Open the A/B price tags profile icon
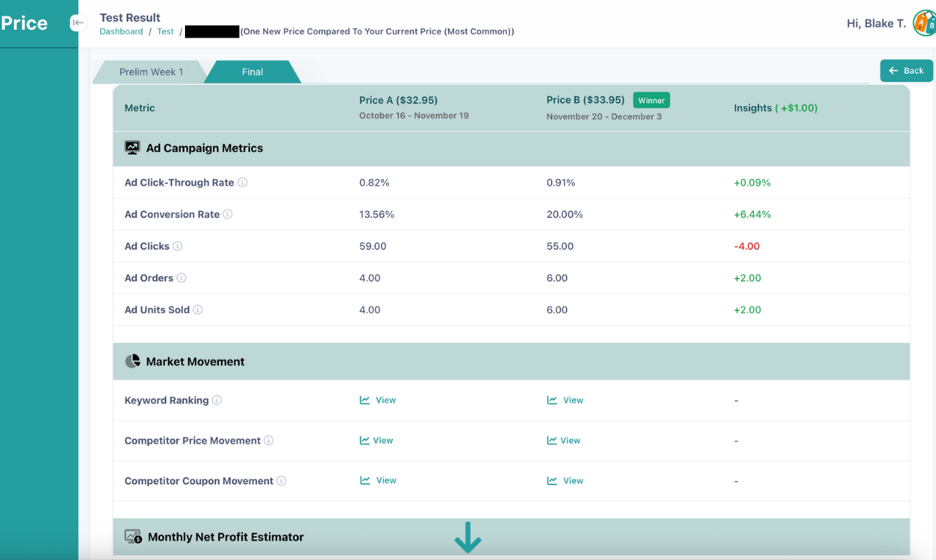The height and width of the screenshot is (560, 936). 925,23
